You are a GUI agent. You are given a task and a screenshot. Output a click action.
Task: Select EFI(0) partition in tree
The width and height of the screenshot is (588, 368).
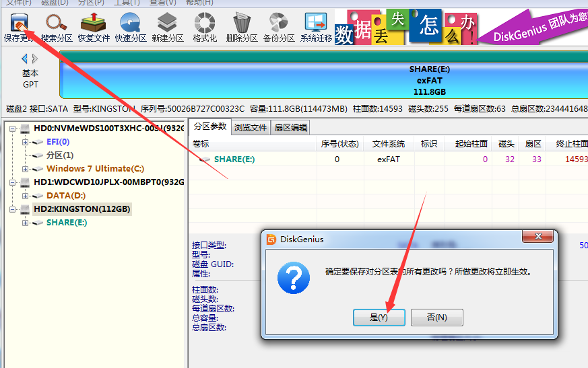(x=58, y=142)
